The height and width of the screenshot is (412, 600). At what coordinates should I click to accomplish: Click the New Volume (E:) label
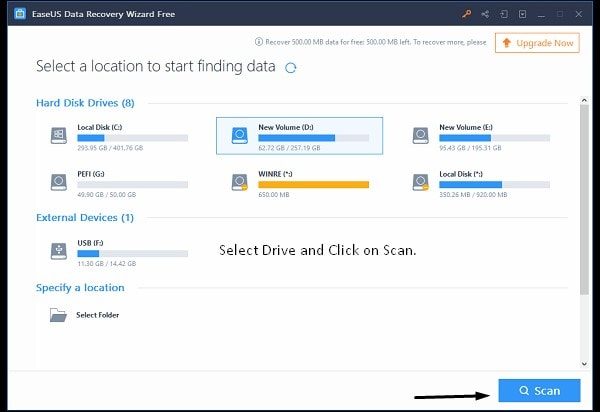tap(466, 127)
